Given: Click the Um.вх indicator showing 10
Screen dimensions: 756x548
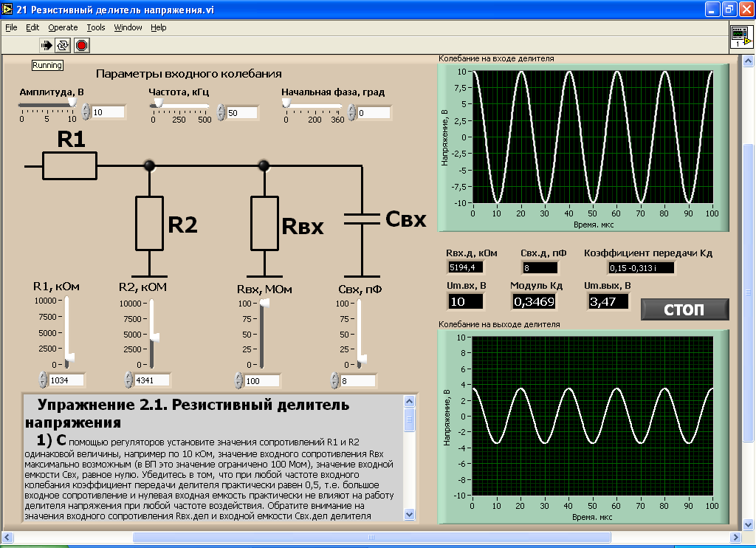Looking at the screenshot, I should [465, 301].
